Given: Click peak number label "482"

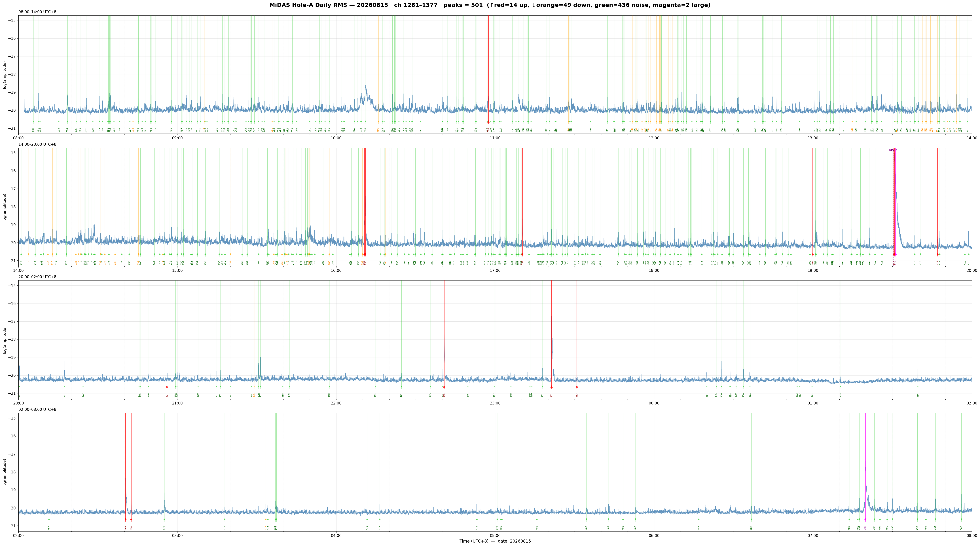Looking at the screenshot, I should (x=537, y=528).
